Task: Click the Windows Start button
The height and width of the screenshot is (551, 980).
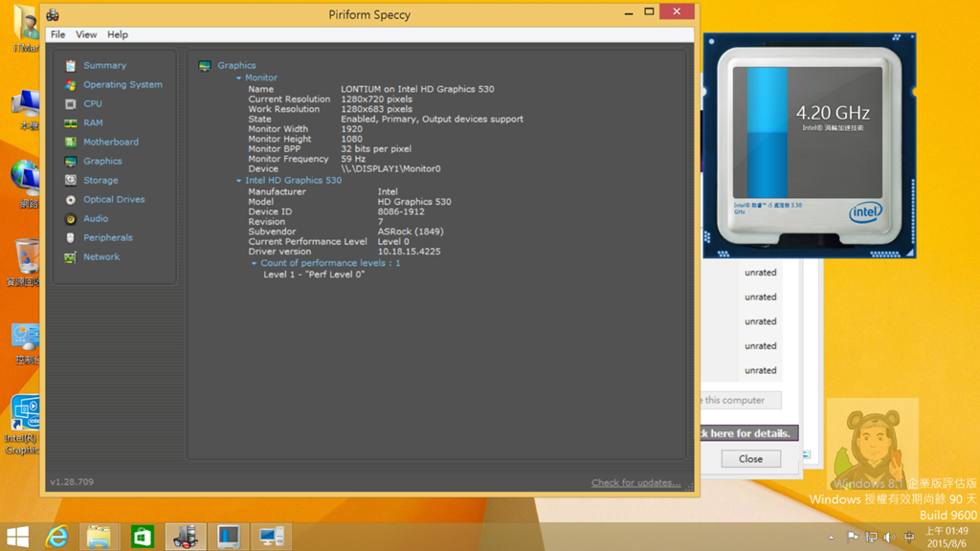Action: point(17,537)
